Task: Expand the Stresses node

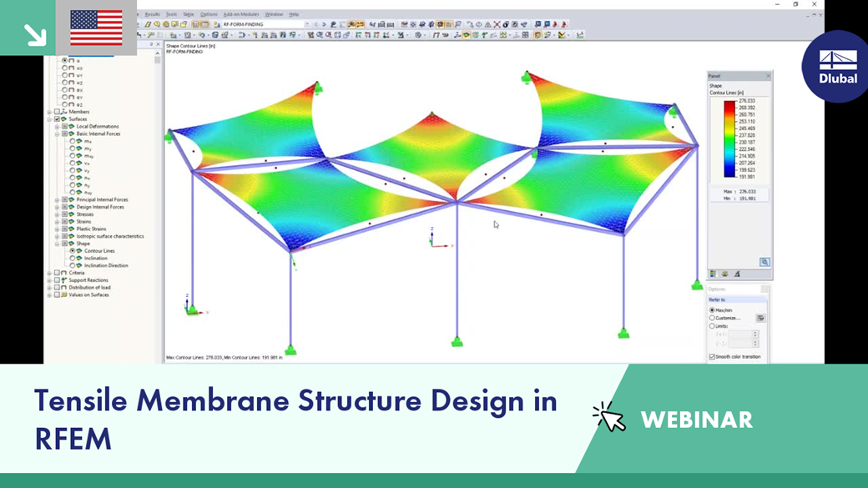Action: (57, 214)
